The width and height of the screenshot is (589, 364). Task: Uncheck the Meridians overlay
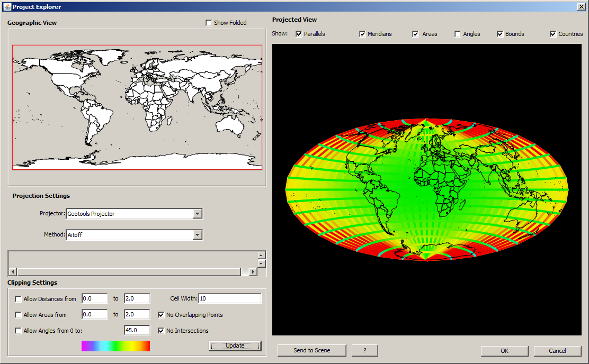[362, 33]
